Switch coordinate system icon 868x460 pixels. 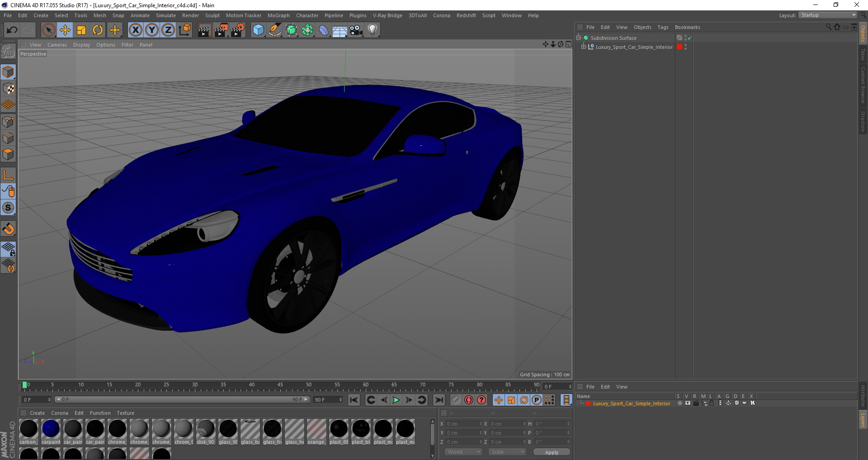184,30
